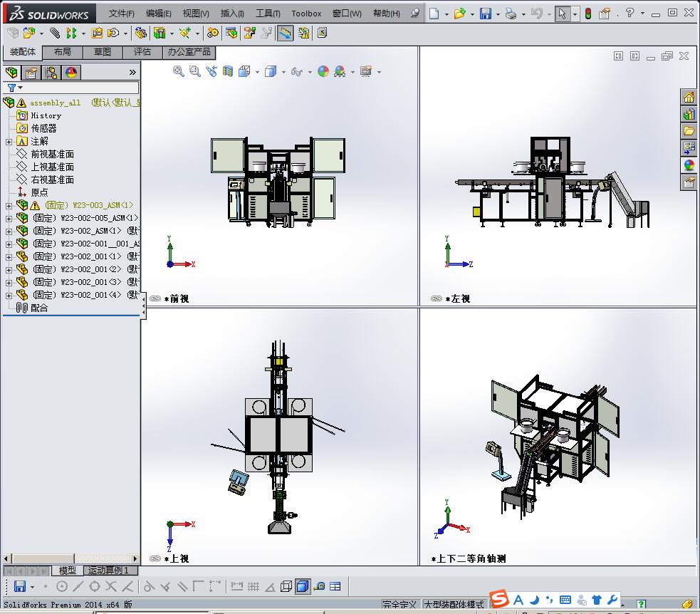Toggle wireframe display cube in bottom toolbar

coord(286,586)
